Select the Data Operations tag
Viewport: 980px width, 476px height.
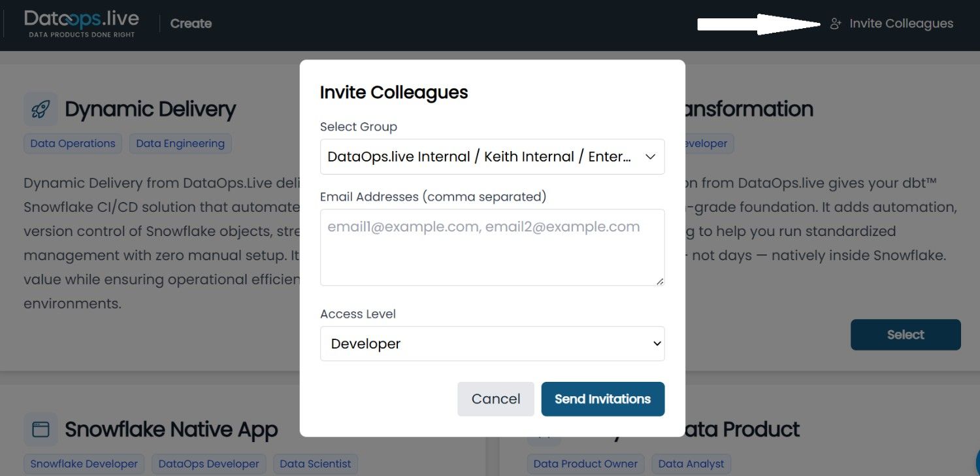pyautogui.click(x=73, y=144)
